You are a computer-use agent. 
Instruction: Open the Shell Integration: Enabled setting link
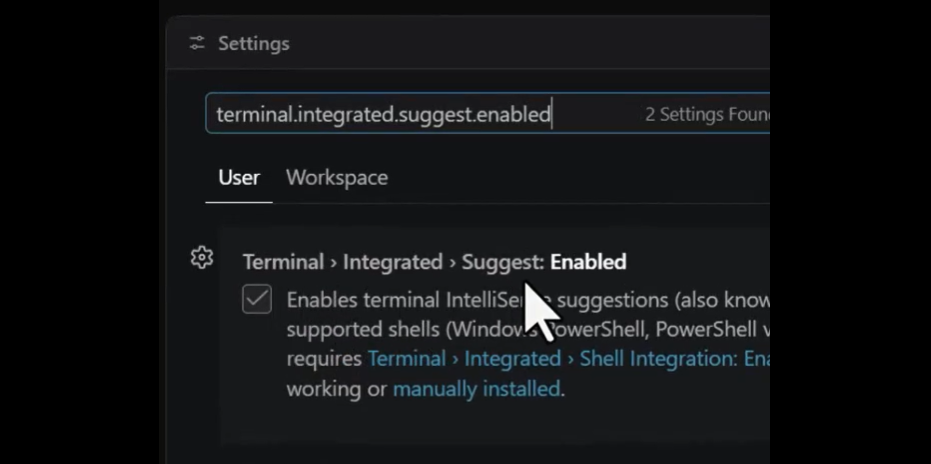569,359
